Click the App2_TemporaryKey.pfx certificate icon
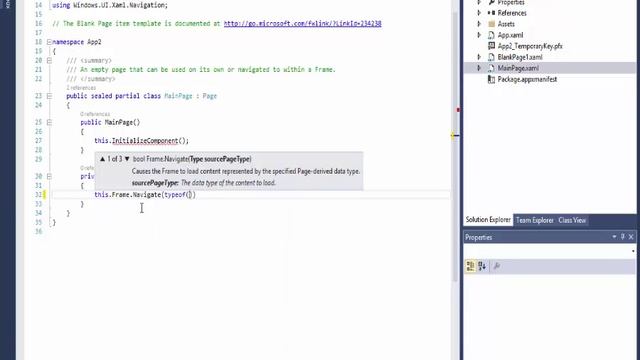The image size is (640, 360). (491, 46)
